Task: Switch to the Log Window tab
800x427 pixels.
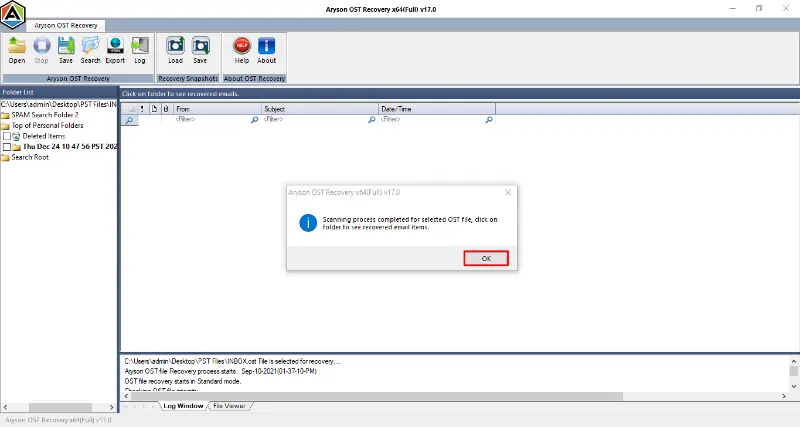Action: click(x=183, y=406)
